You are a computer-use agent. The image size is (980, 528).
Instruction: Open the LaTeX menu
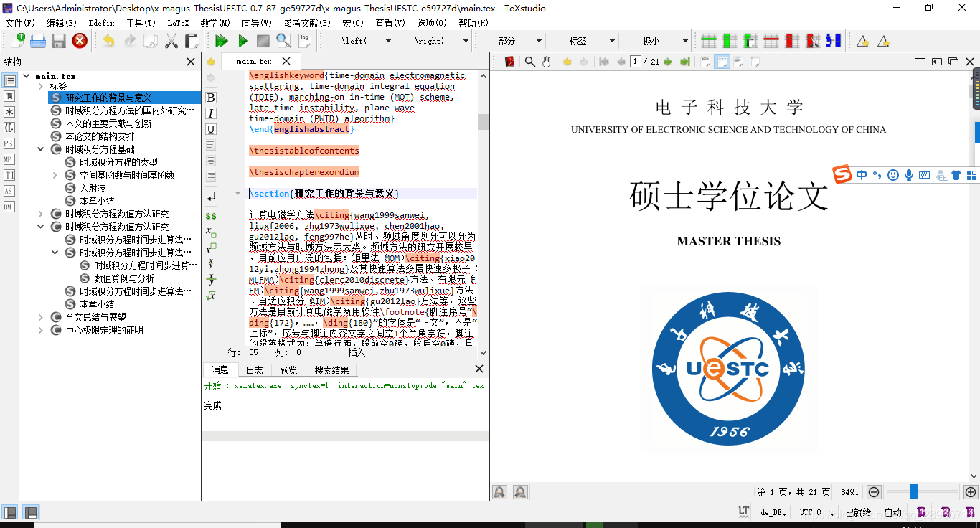click(178, 23)
